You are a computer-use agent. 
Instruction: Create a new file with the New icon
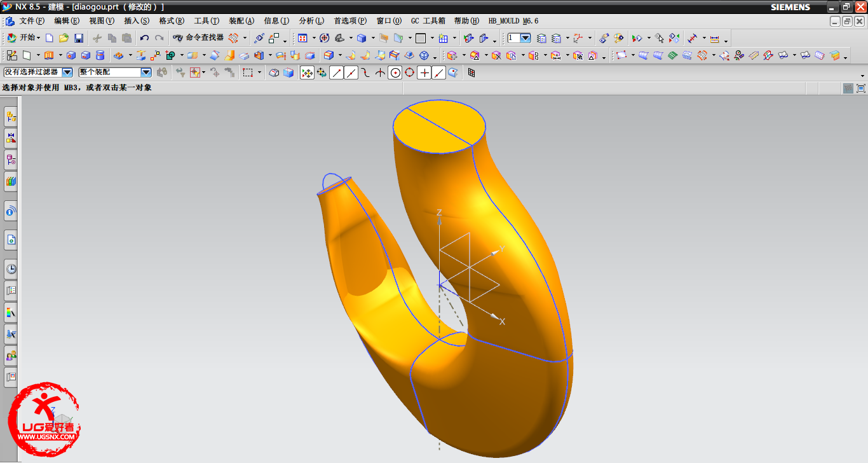tap(49, 38)
